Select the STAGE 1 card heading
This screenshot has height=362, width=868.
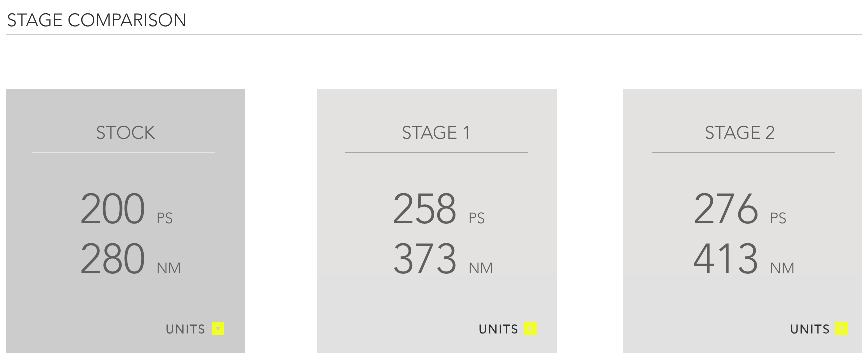point(436,133)
